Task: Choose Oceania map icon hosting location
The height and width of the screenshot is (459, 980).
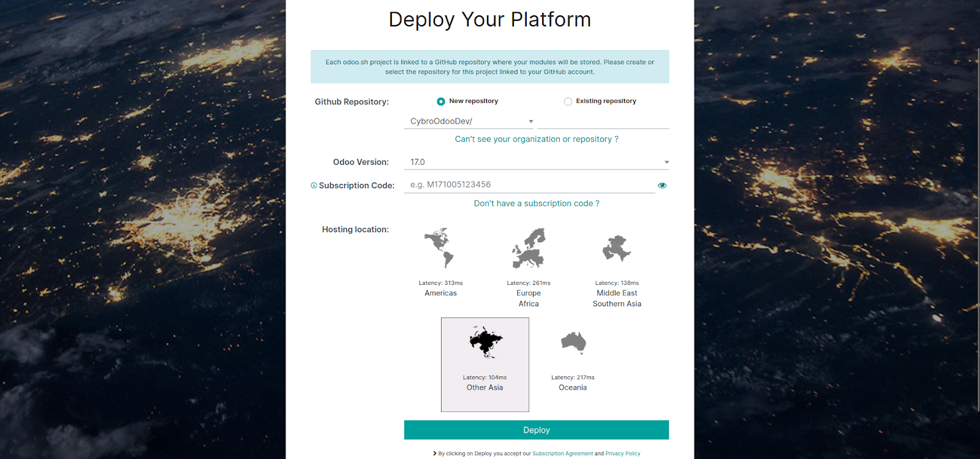Action: click(x=573, y=343)
